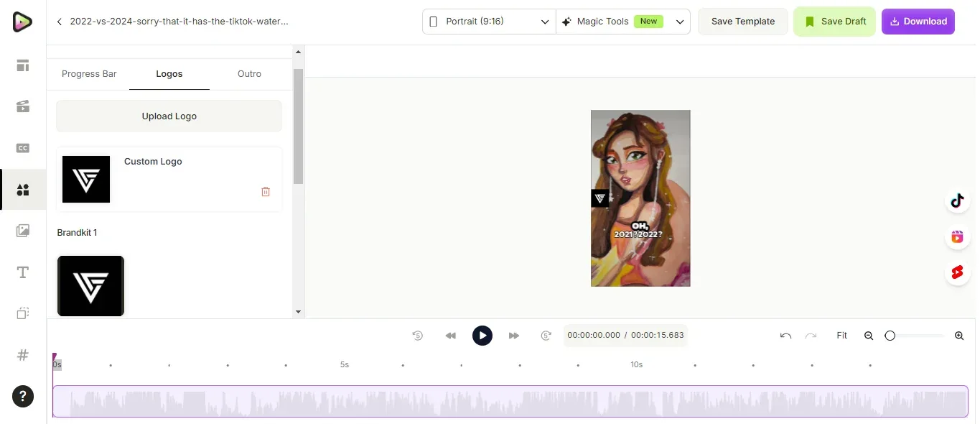
Task: Click the YouTube Shorts share icon
Action: coord(957,273)
